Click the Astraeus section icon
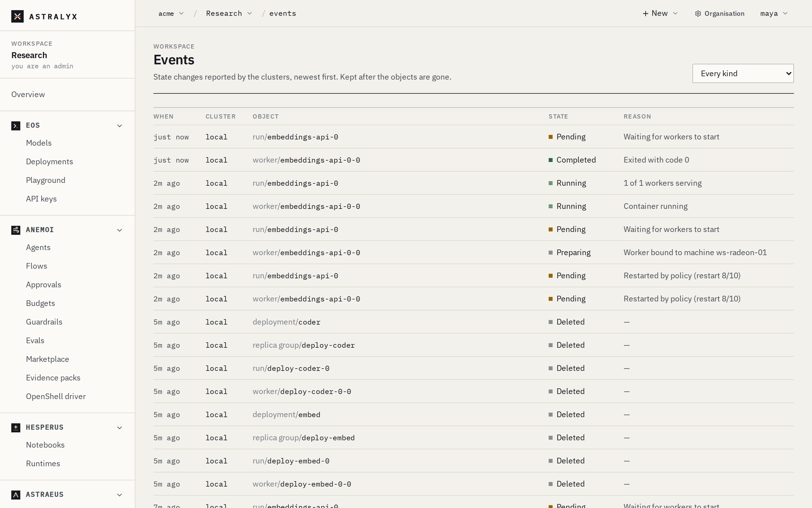The height and width of the screenshot is (508, 812). (16, 495)
